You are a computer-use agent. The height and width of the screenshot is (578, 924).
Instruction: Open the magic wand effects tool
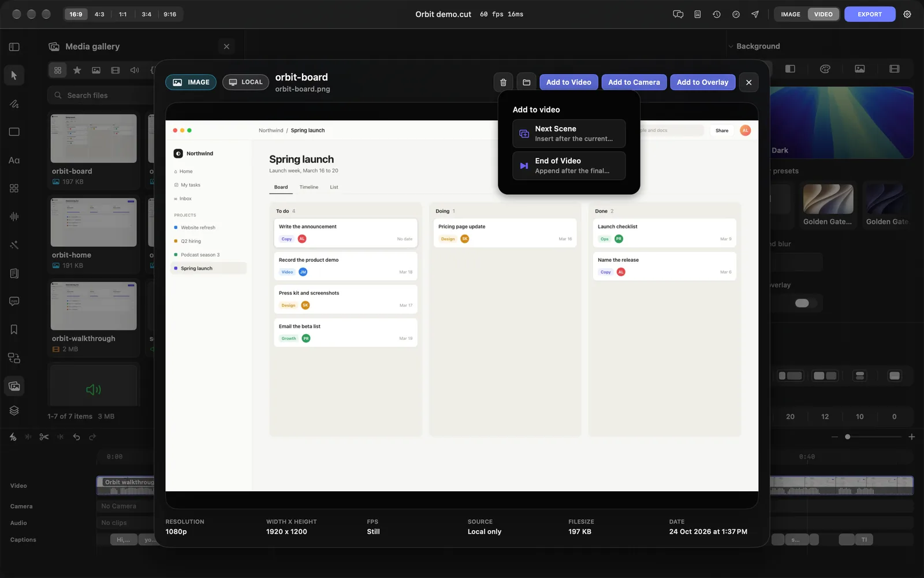[x=14, y=244]
